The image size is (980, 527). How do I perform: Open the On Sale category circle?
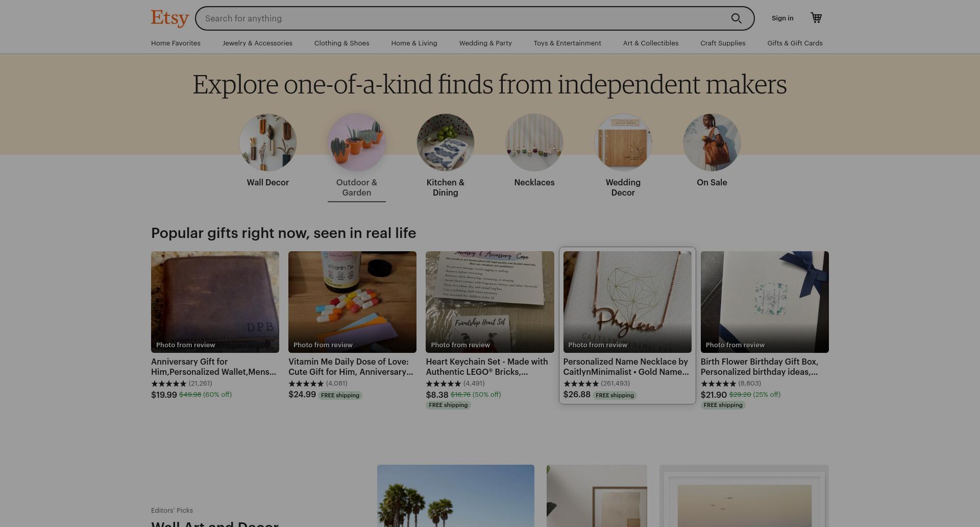[712, 142]
